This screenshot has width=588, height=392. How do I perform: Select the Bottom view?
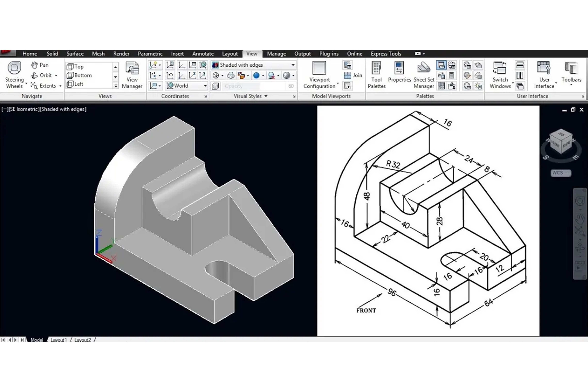(79, 75)
